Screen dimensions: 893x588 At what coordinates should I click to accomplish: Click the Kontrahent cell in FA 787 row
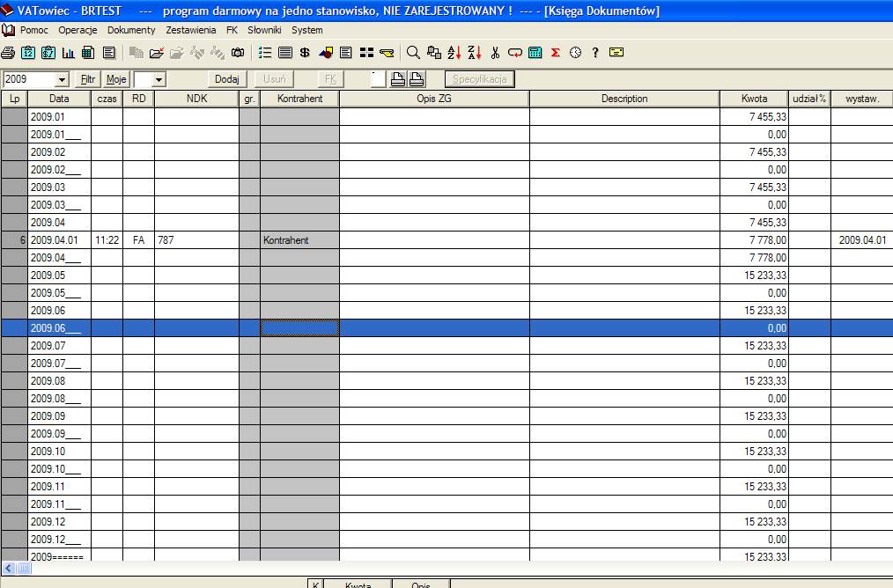click(299, 240)
